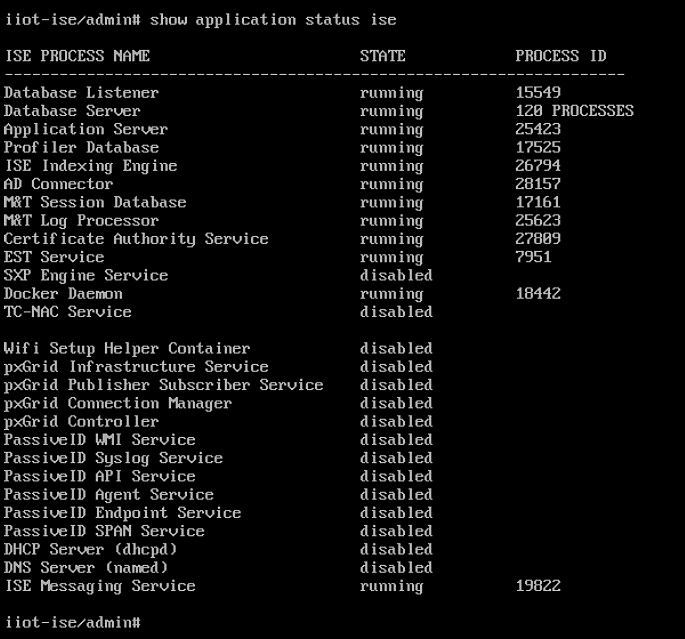Viewport: 685px width, 639px height.
Task: Click the 'ISE PROCESS NAME' column header
Action: [77, 56]
